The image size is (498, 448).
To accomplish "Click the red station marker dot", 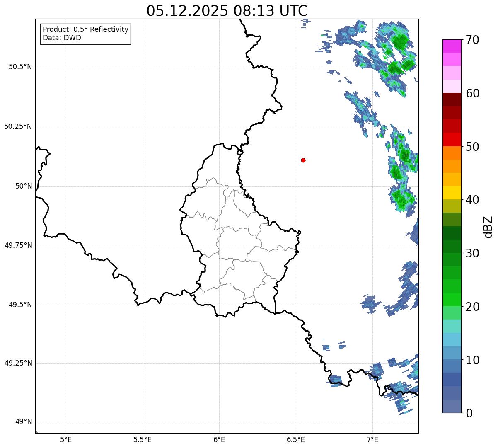I will pos(303,160).
